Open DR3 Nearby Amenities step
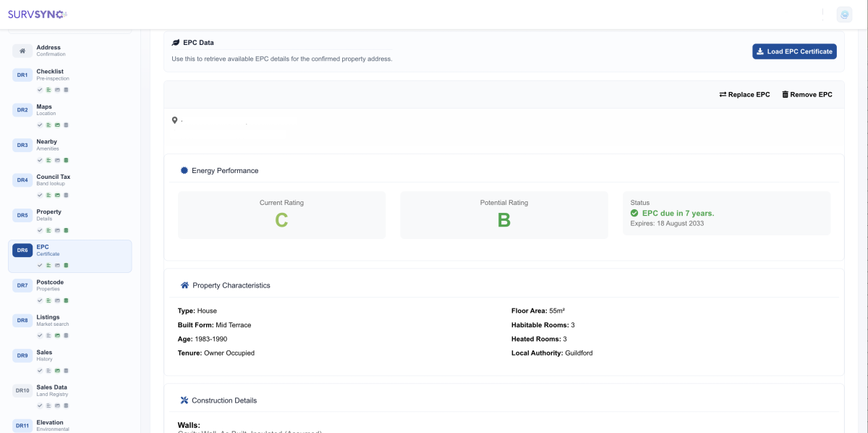 pos(70,151)
